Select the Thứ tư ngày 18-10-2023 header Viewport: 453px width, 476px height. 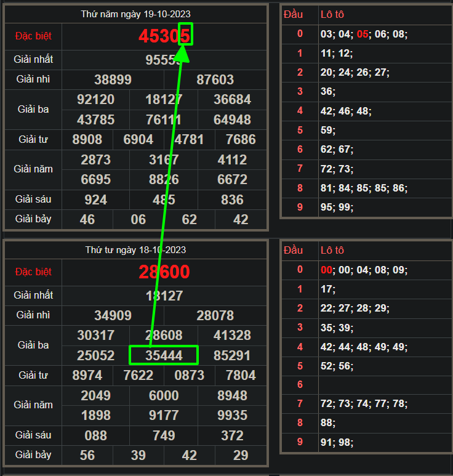(135, 250)
